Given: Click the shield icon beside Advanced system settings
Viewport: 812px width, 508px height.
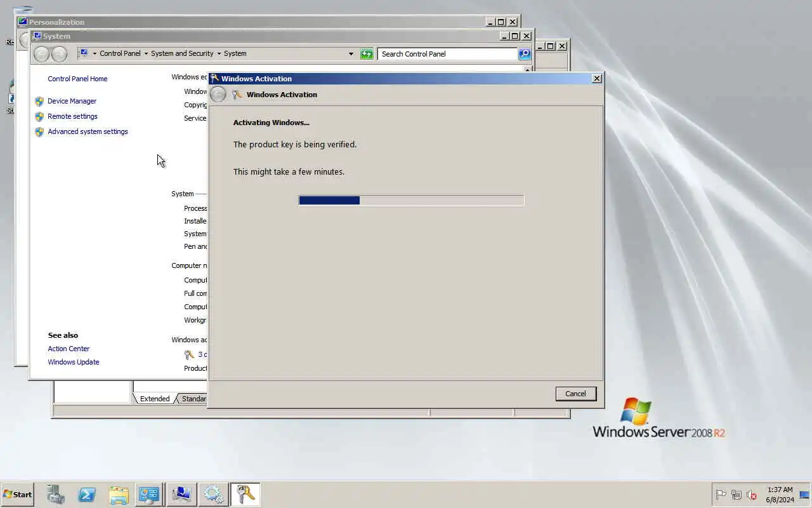Looking at the screenshot, I should 39,132.
